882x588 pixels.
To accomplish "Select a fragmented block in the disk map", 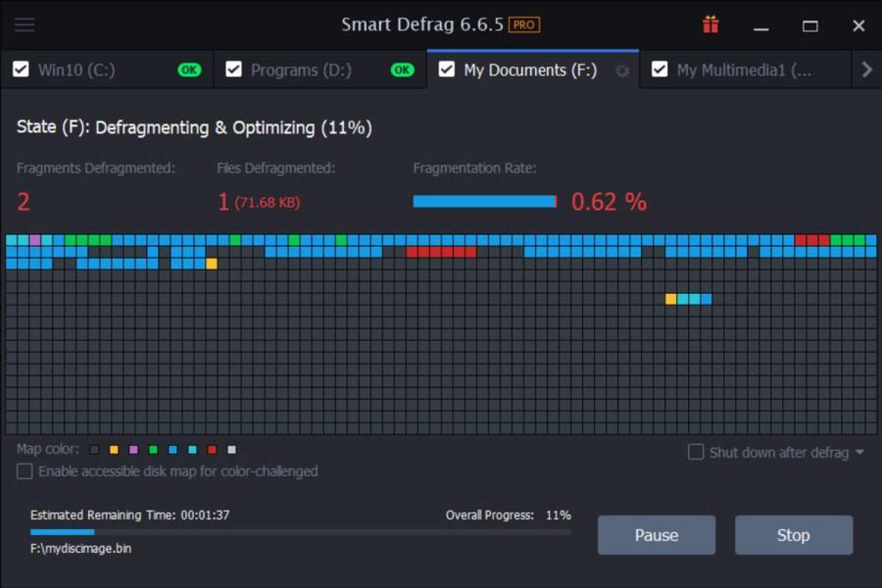I will coord(441,251).
